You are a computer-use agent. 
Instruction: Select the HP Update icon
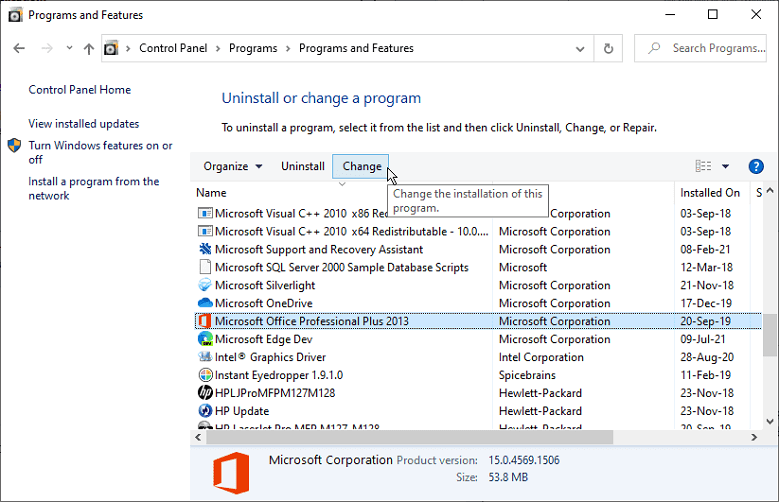pyautogui.click(x=205, y=411)
